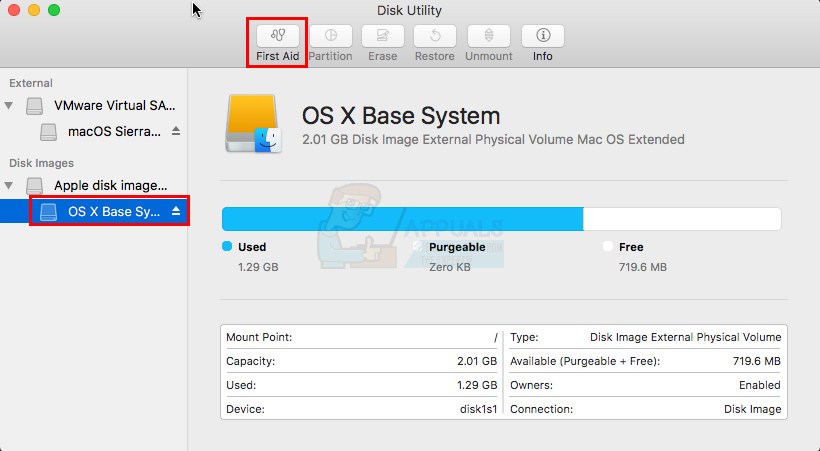This screenshot has width=820, height=451.
Task: Click the Mount Point row in details table
Action: (361, 337)
